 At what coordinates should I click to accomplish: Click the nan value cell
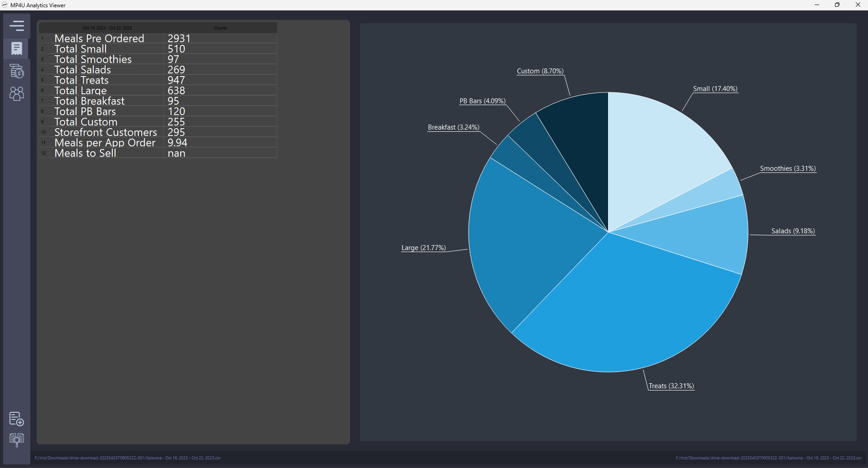click(220, 153)
